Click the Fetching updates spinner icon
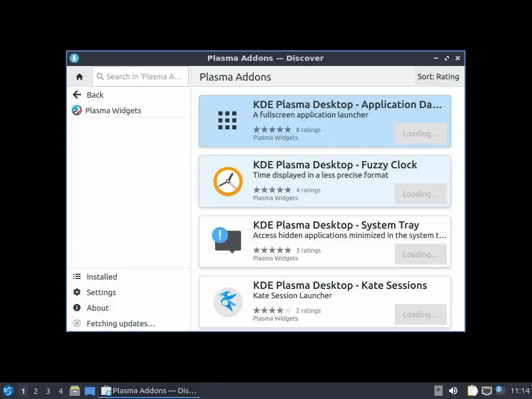This screenshot has height=399, width=532. 77,323
